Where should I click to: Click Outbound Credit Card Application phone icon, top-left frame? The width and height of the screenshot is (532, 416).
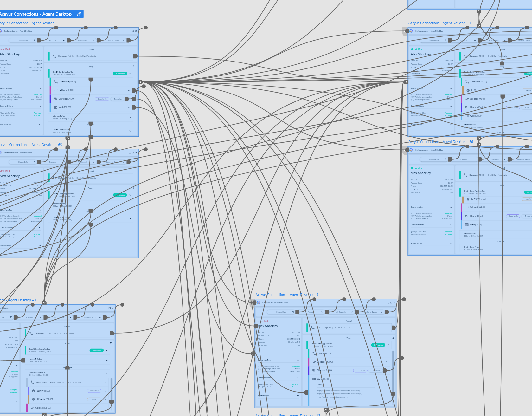(x=54, y=56)
